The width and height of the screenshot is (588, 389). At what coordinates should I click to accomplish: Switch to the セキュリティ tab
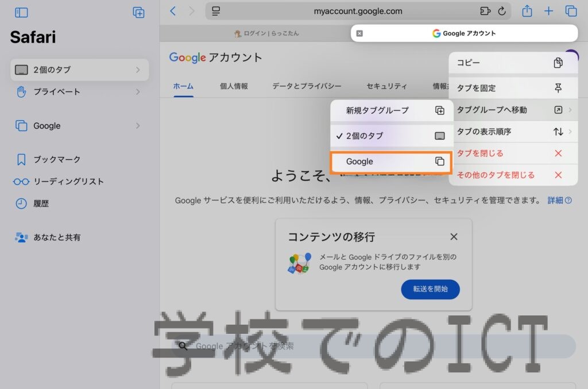[386, 86]
